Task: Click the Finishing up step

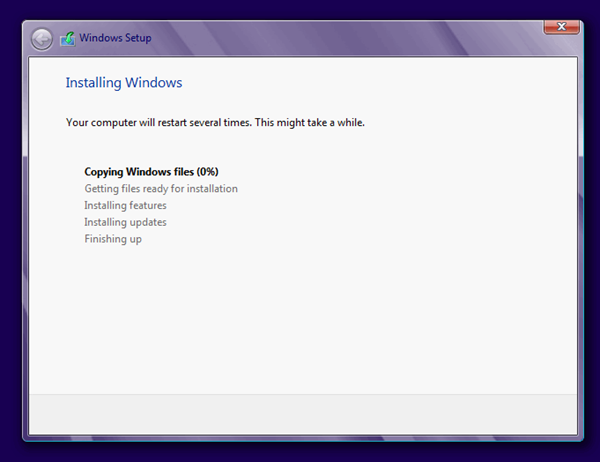Action: point(113,239)
